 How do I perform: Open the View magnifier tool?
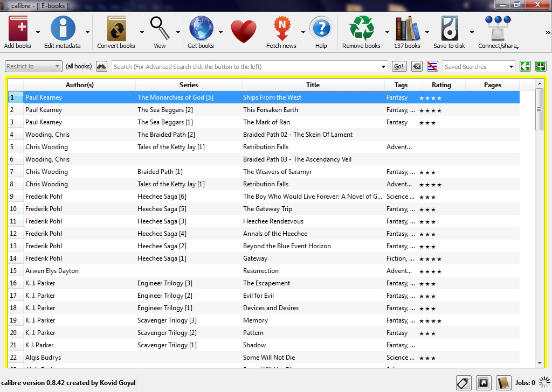coord(160,28)
